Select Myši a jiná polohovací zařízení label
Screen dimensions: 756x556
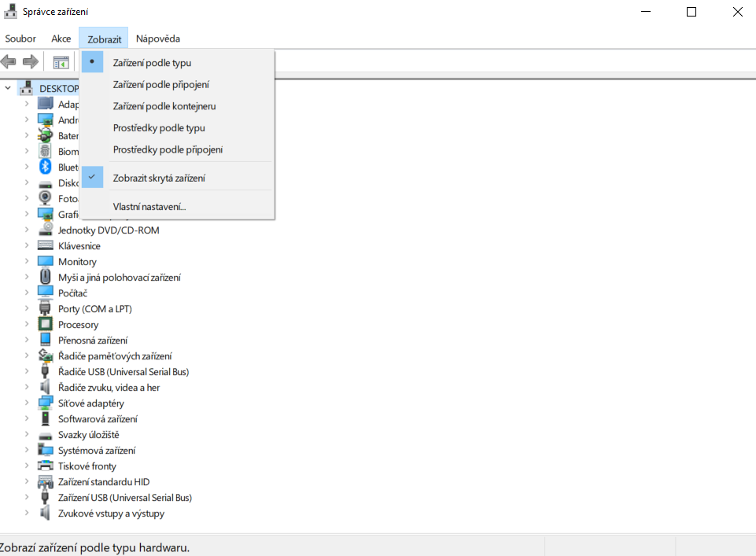[120, 278]
